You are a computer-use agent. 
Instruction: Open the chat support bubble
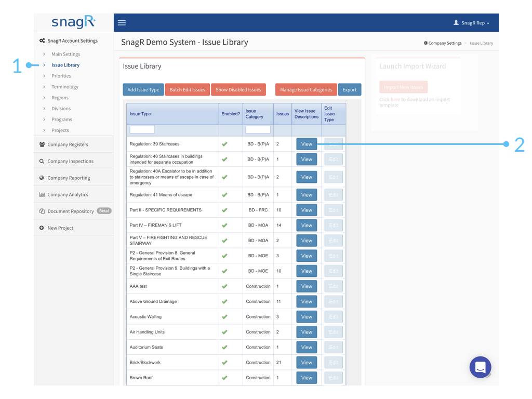point(480,367)
